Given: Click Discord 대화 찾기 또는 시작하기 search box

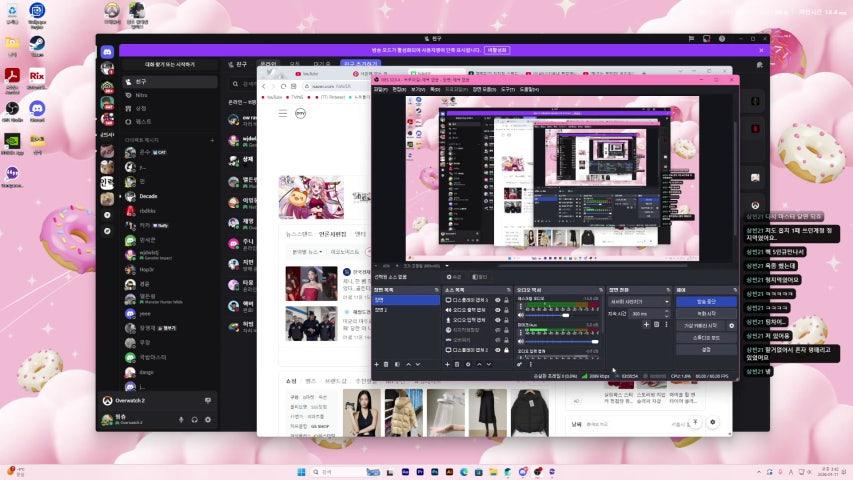Looking at the screenshot, I should [x=170, y=64].
